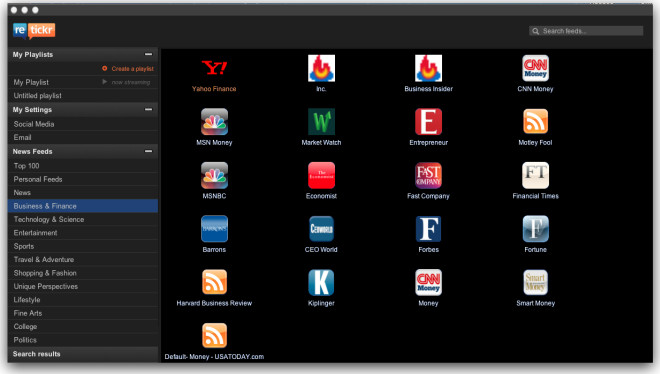Open Social Media settings
660x374 pixels.
pyautogui.click(x=83, y=124)
